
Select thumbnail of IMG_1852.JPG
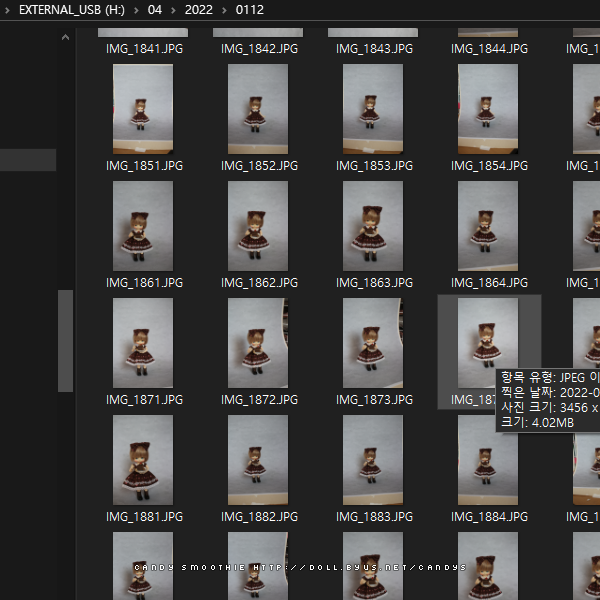click(x=258, y=109)
